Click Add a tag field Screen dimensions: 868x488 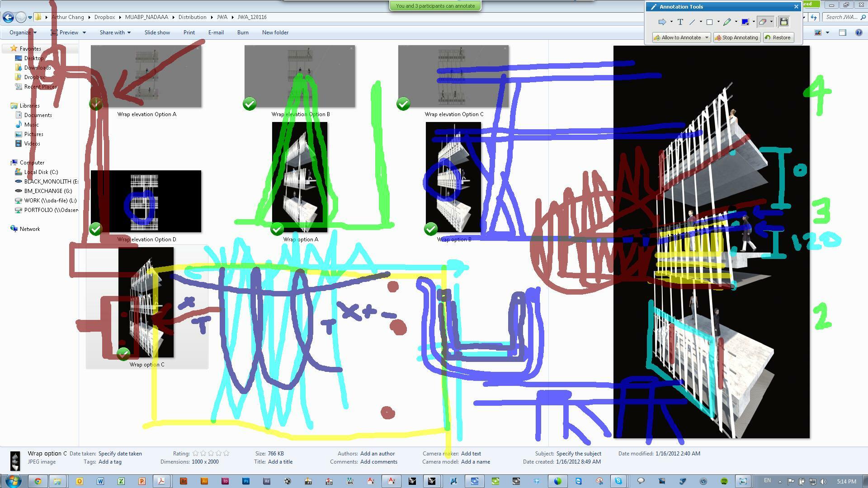click(x=110, y=462)
